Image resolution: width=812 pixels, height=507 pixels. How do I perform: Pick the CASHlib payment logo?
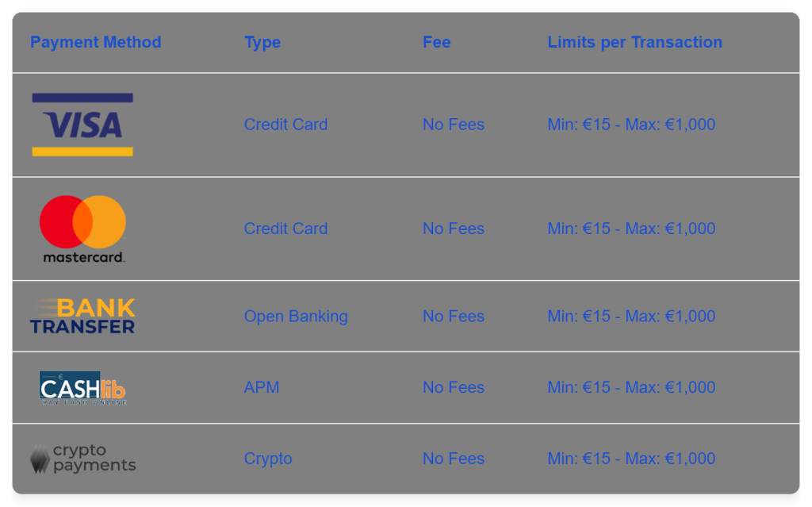pyautogui.click(x=82, y=388)
